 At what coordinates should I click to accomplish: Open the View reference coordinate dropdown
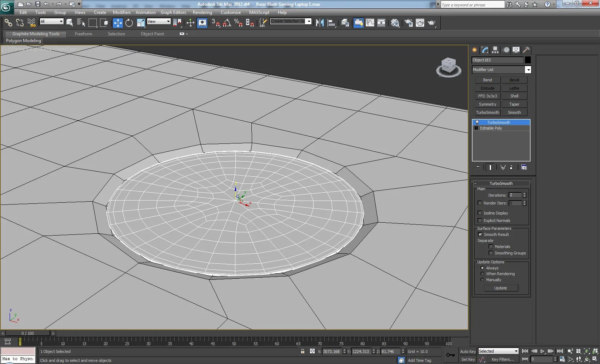tap(159, 21)
